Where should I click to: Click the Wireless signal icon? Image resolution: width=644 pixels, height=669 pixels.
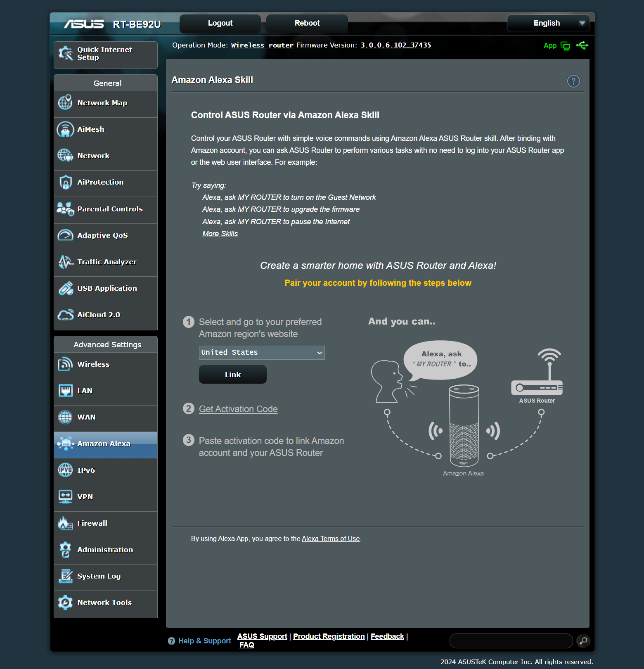[65, 364]
